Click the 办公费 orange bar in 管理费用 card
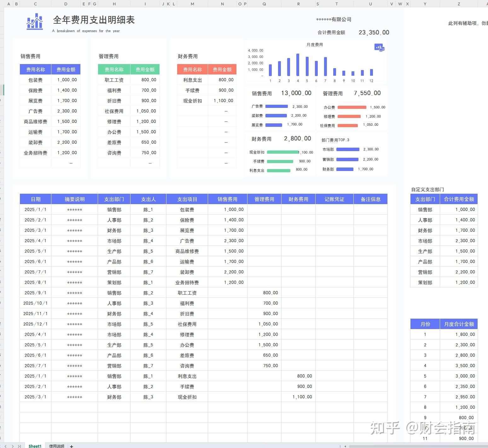Viewport: 488px width, 448px height. coord(352,107)
